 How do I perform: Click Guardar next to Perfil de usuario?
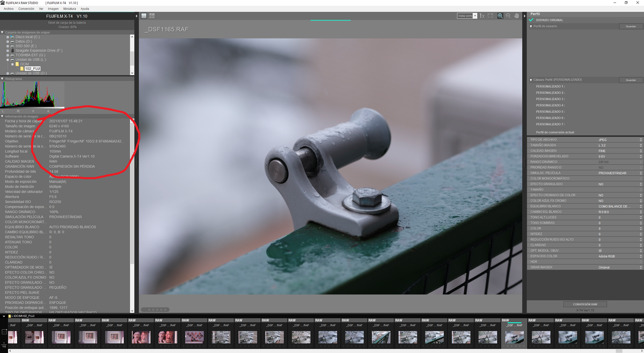click(631, 26)
